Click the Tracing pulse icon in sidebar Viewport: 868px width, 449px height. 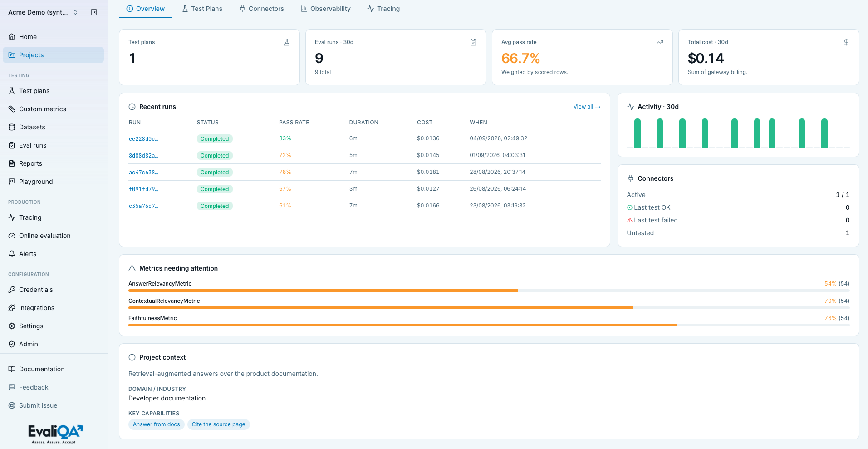pyautogui.click(x=12, y=217)
